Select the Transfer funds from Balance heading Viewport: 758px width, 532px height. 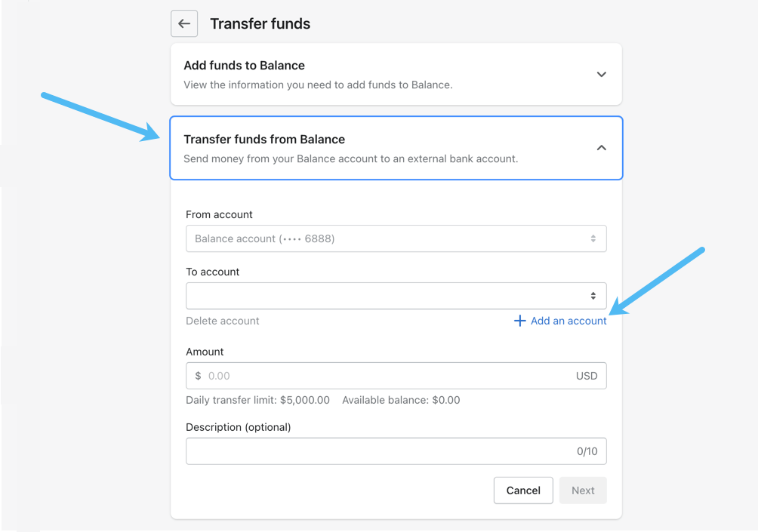click(264, 140)
